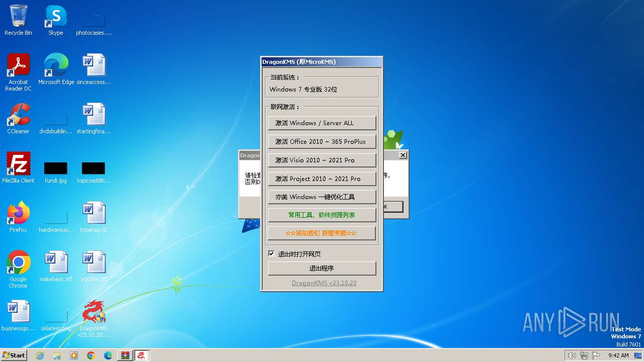Open the Recycle Bin desktop icon
The height and width of the screenshot is (362, 644).
pyautogui.click(x=18, y=20)
